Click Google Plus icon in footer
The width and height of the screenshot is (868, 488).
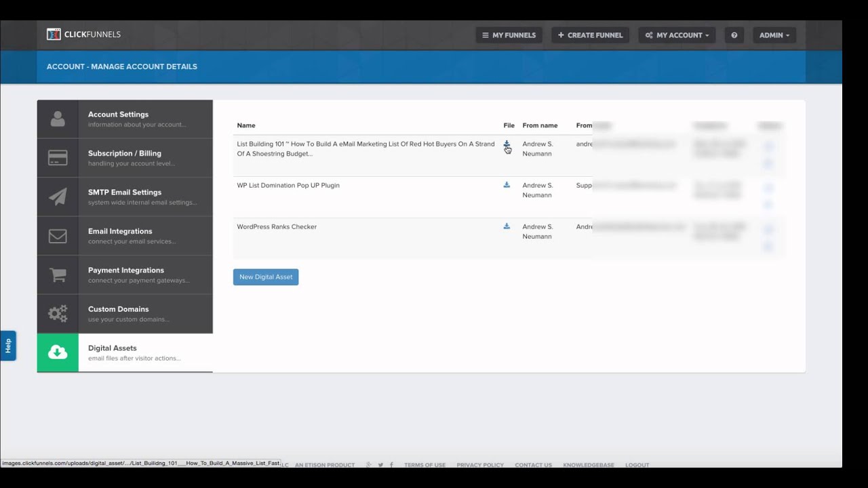pyautogui.click(x=369, y=465)
